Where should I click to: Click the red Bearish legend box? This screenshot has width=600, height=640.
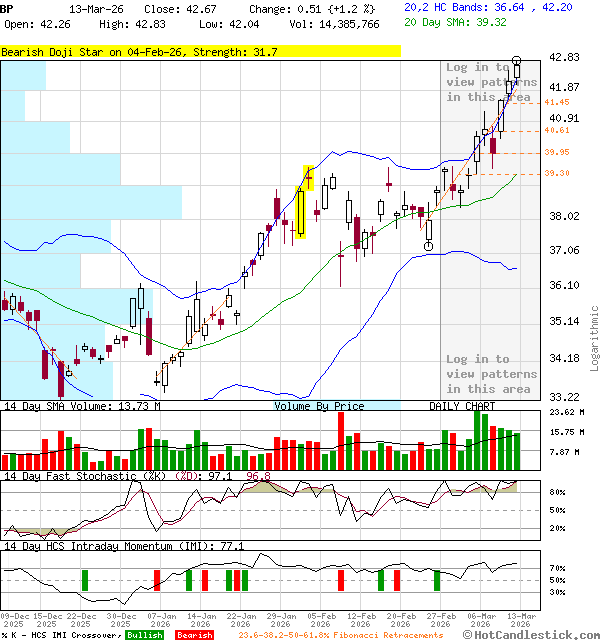coord(194,635)
